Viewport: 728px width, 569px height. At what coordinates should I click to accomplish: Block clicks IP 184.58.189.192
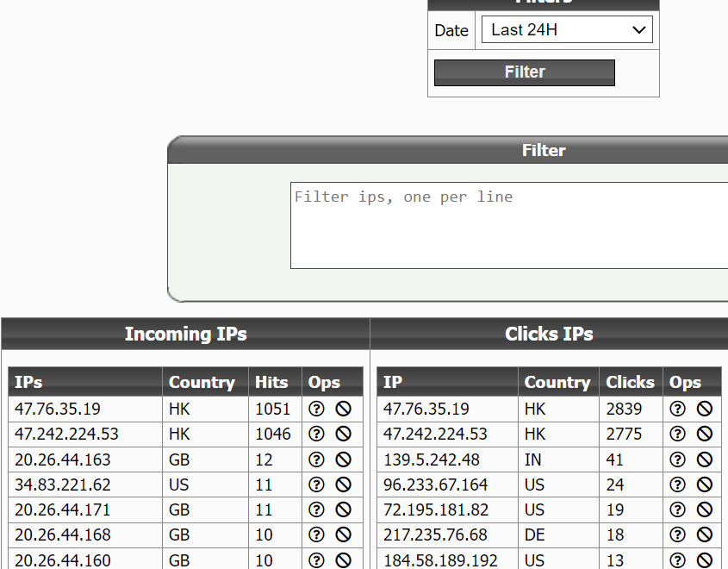coord(705,560)
